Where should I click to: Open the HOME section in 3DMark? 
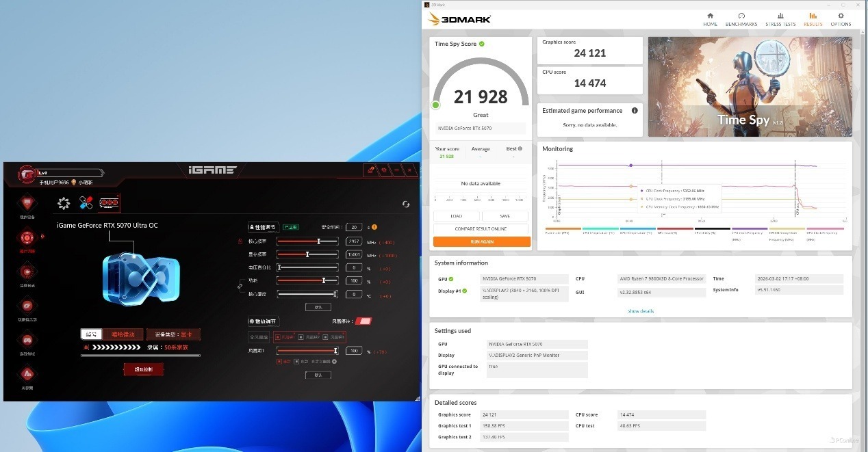point(710,19)
